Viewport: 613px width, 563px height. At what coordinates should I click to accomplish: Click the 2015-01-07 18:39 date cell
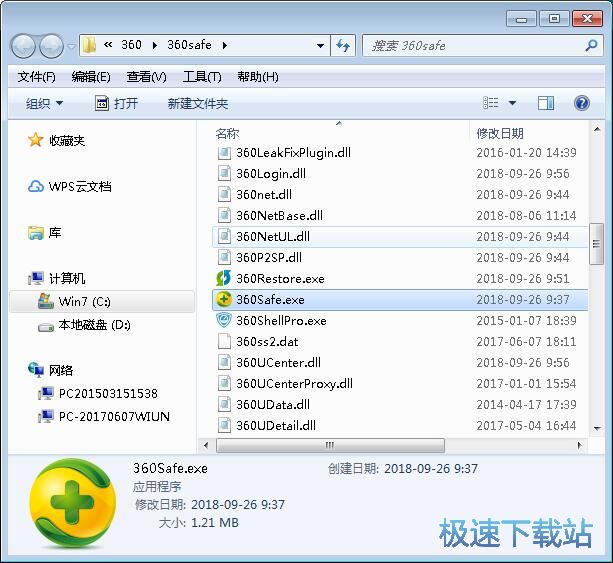pos(526,321)
